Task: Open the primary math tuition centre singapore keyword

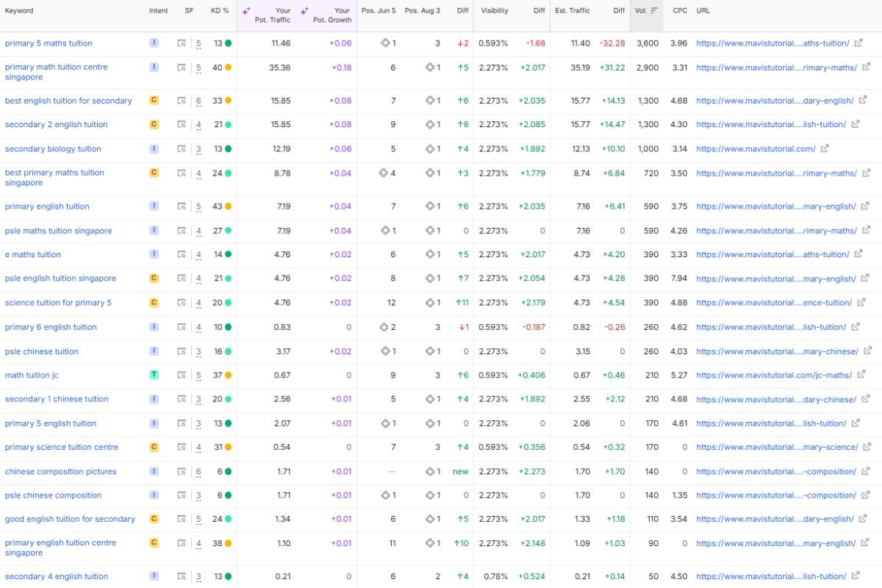Action: (x=57, y=72)
